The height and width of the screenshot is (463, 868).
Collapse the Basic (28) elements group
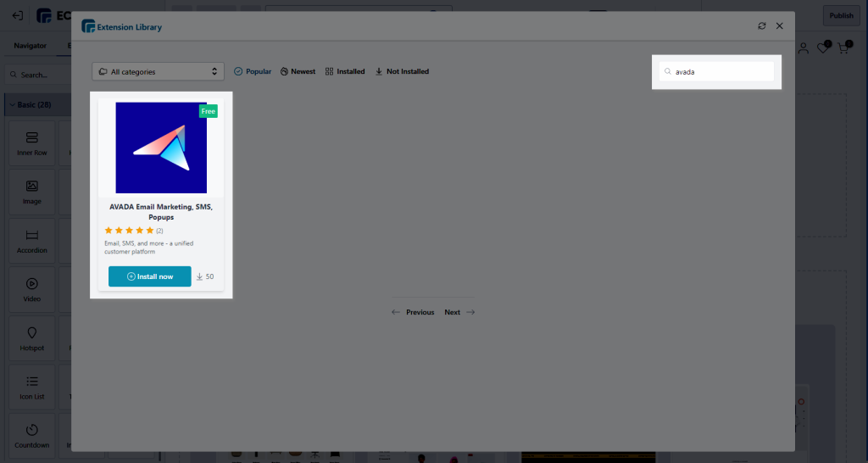click(37, 104)
